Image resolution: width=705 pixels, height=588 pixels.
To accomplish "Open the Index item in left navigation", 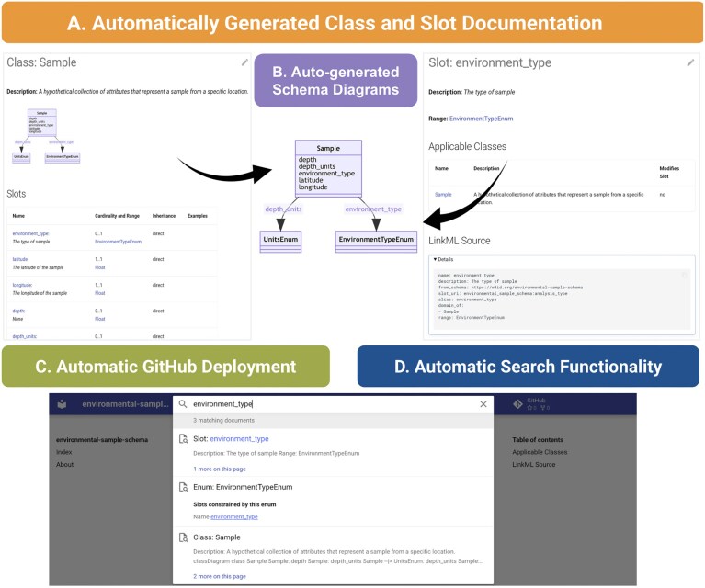I will pyautogui.click(x=63, y=452).
